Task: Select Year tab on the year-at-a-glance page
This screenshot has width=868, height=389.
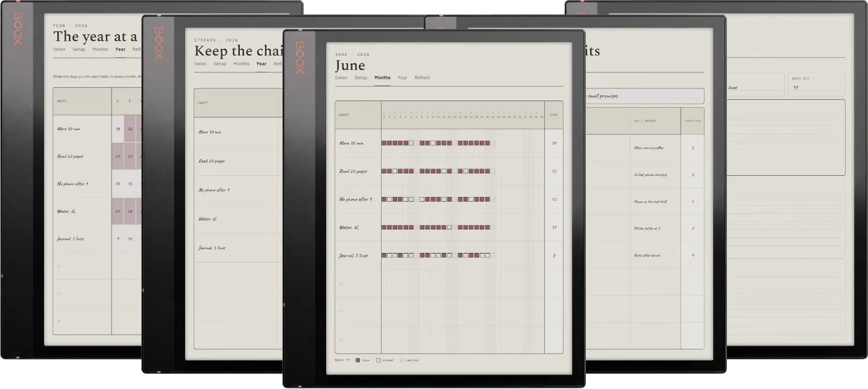Action: coord(121,49)
